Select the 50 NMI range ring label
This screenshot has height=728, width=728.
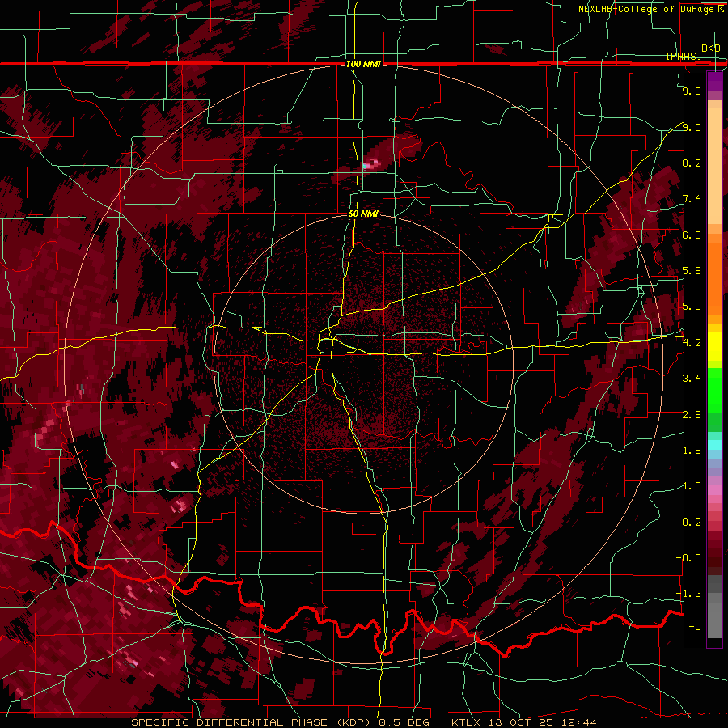pos(363,214)
